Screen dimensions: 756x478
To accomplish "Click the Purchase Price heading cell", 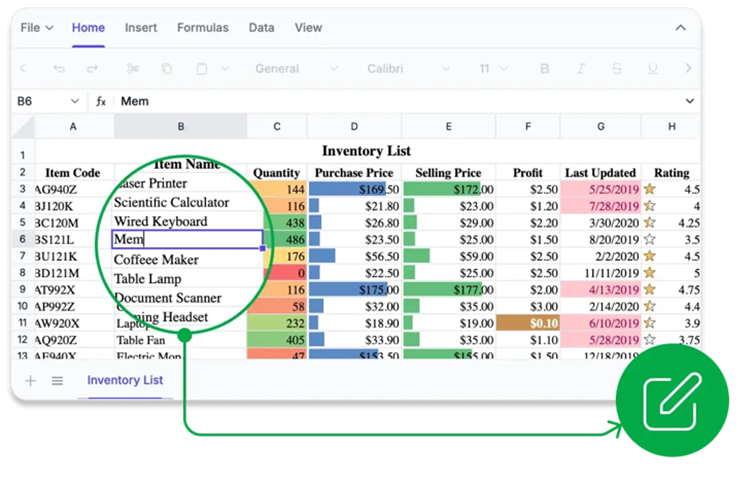I will [x=354, y=173].
